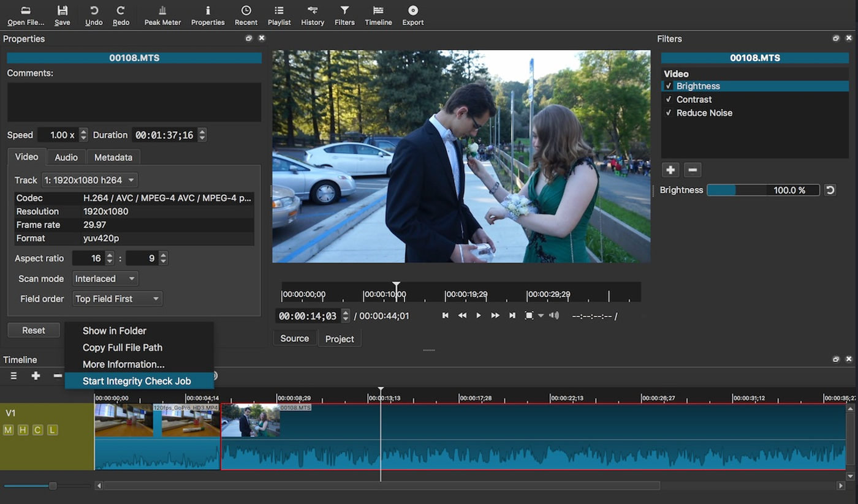Toggle the Brightness filter checkbox
The image size is (858, 504).
tap(669, 86)
